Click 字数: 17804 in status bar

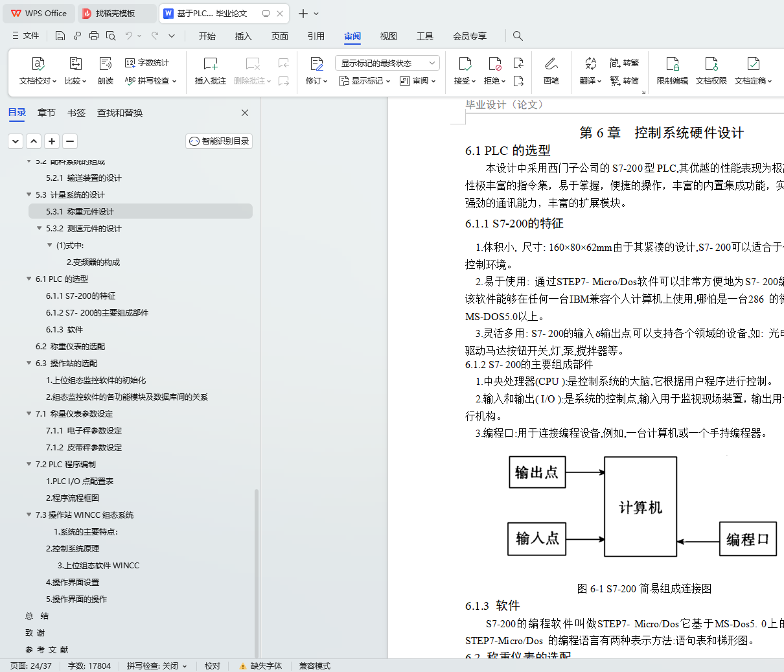89,666
